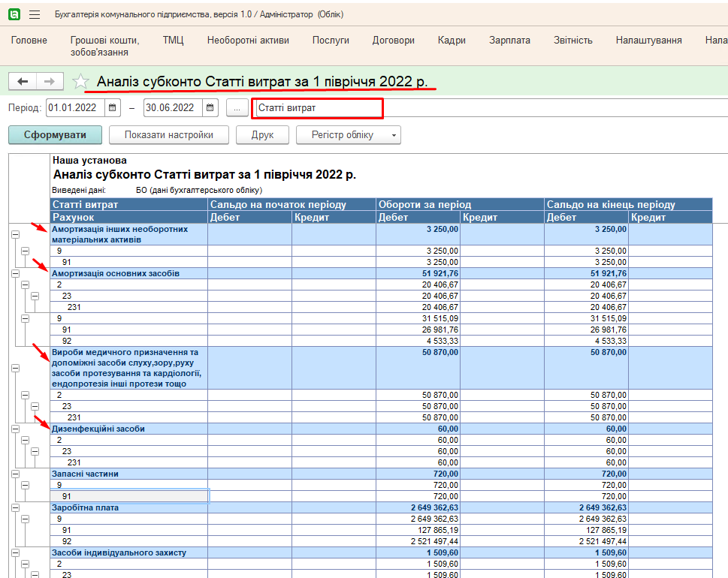Click the Показати настройки button
This screenshot has width=728, height=578.
coord(168,135)
